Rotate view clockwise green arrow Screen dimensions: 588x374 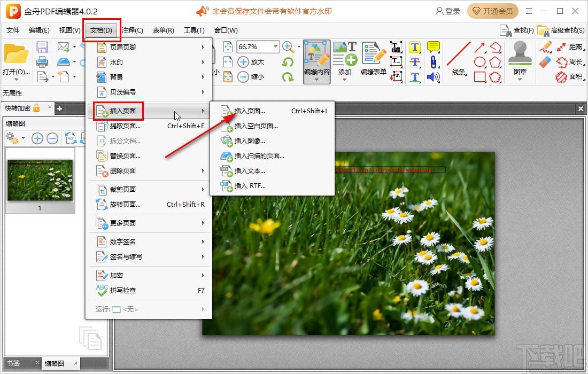click(x=288, y=77)
